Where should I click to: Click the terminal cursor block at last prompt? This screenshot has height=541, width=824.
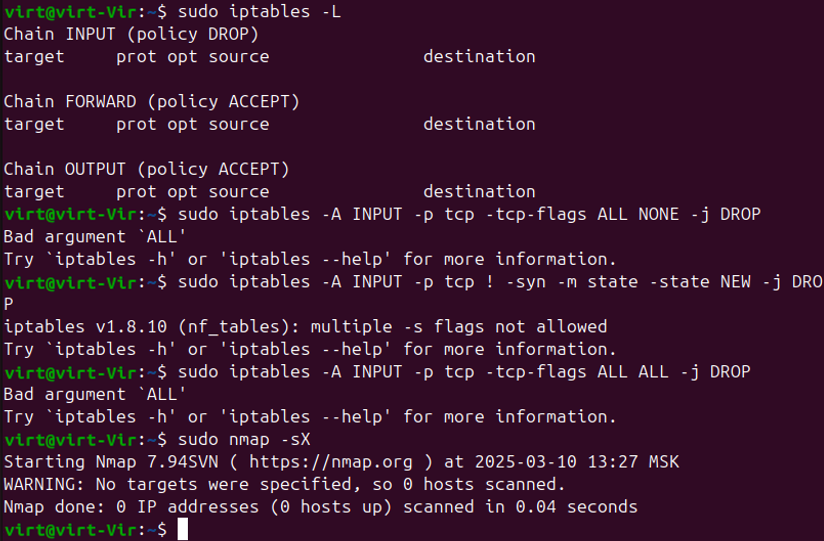(182, 529)
